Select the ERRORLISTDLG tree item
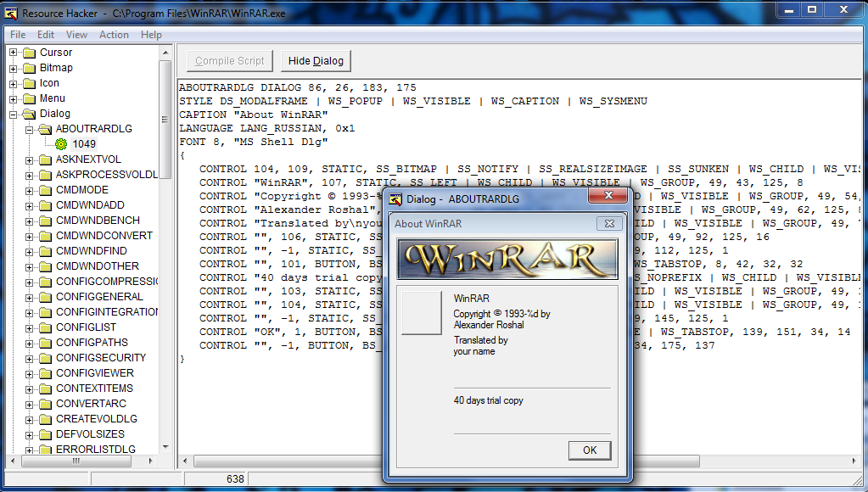 point(95,450)
